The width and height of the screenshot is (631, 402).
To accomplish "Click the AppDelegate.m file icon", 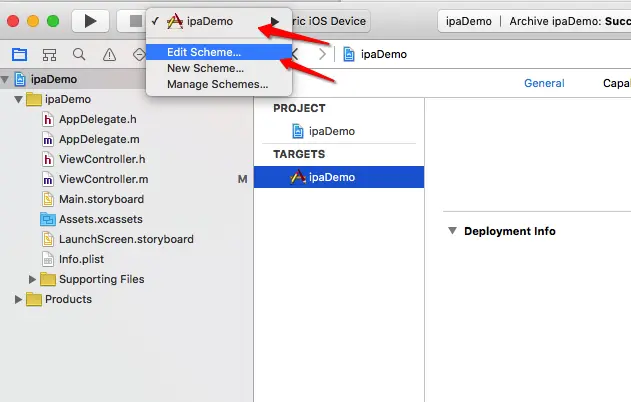I will (x=47, y=139).
